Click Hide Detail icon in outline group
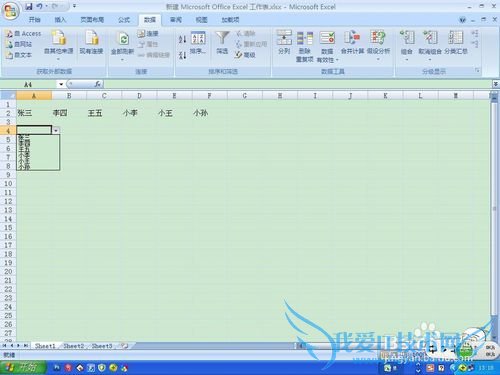This screenshot has height=375, width=500. 475,44
